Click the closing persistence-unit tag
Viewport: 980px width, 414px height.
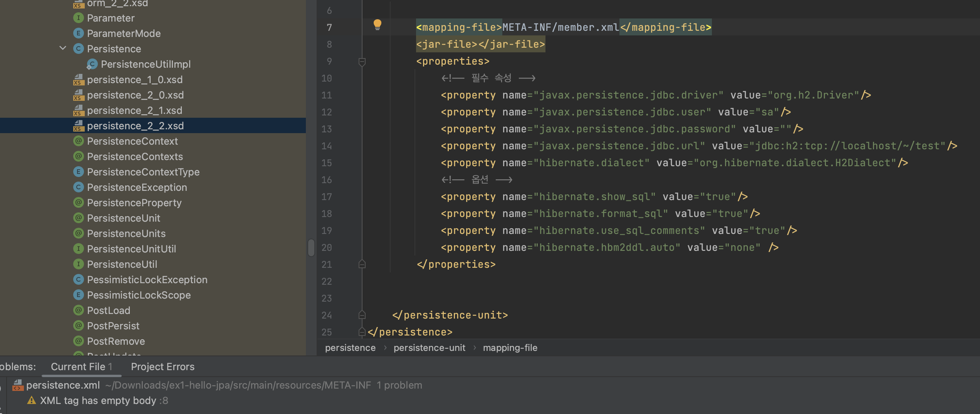pyautogui.click(x=450, y=315)
